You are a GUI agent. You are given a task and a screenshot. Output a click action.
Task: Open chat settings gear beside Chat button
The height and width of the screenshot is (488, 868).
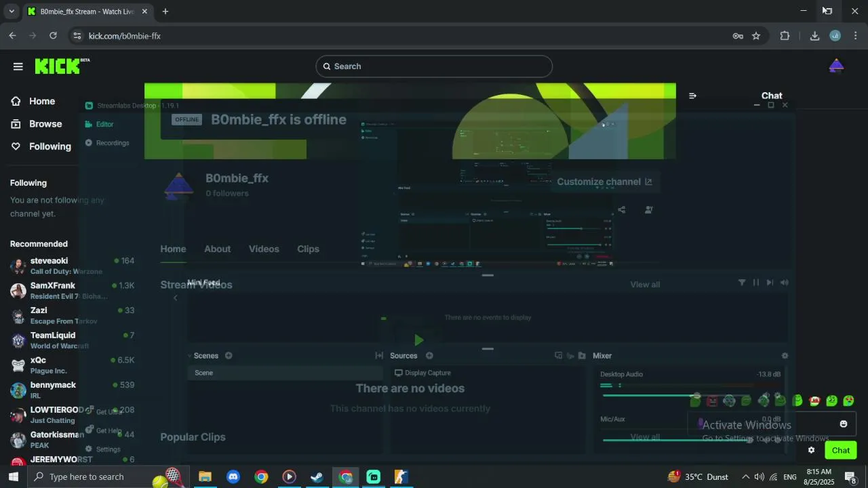(x=811, y=450)
